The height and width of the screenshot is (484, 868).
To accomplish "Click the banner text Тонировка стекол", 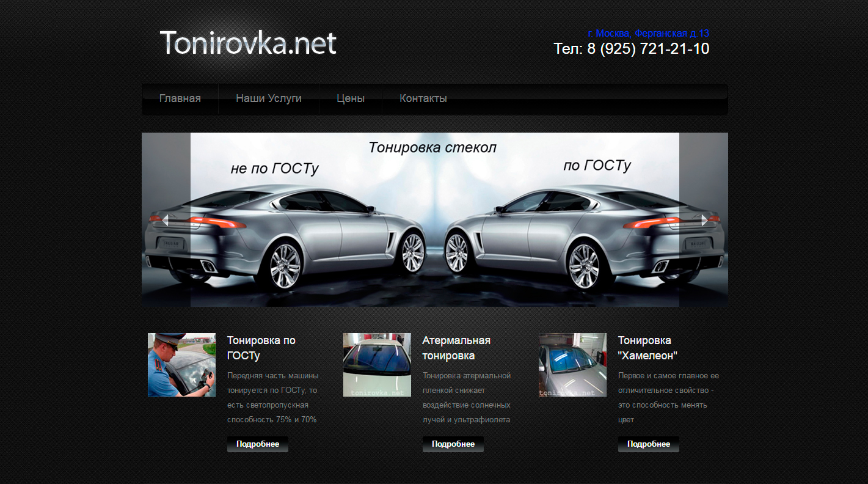I will click(432, 148).
